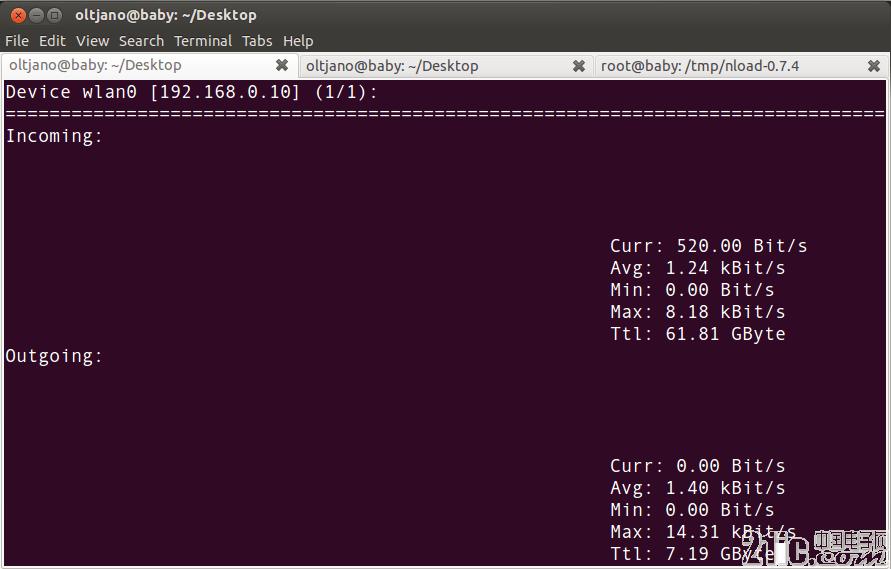Click the window title bar text
Image resolution: width=891 pixels, height=569 pixels.
tap(165, 15)
